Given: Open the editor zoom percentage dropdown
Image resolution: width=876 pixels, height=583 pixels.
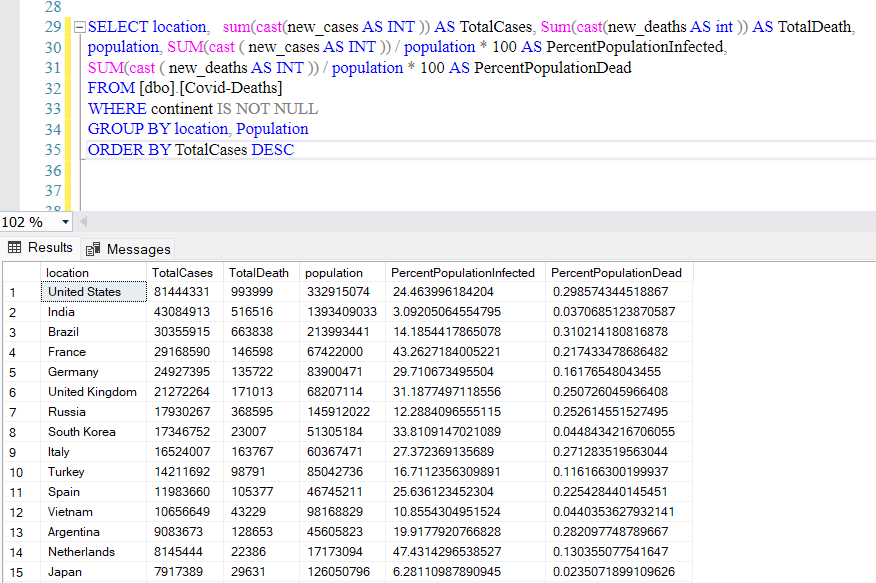Looking at the screenshot, I should (63, 221).
